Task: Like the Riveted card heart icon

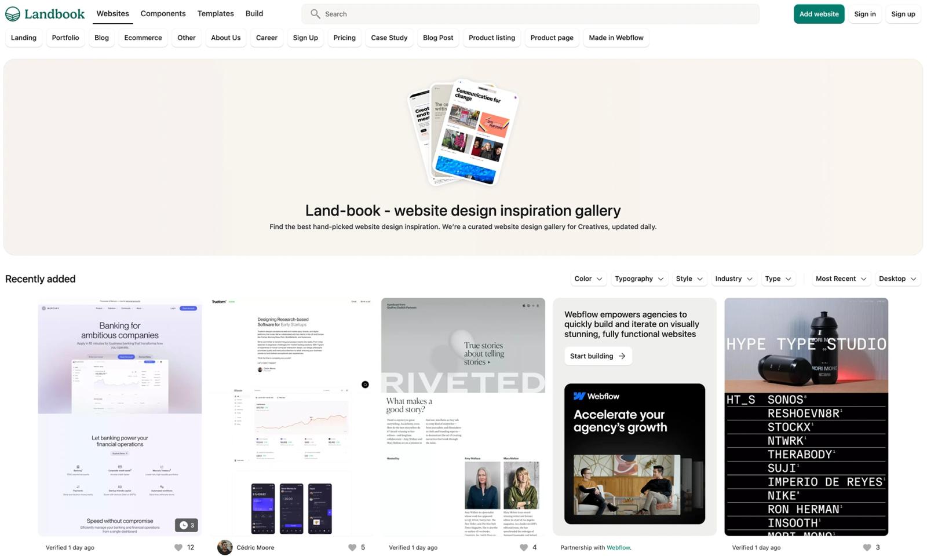Action: pyautogui.click(x=524, y=547)
